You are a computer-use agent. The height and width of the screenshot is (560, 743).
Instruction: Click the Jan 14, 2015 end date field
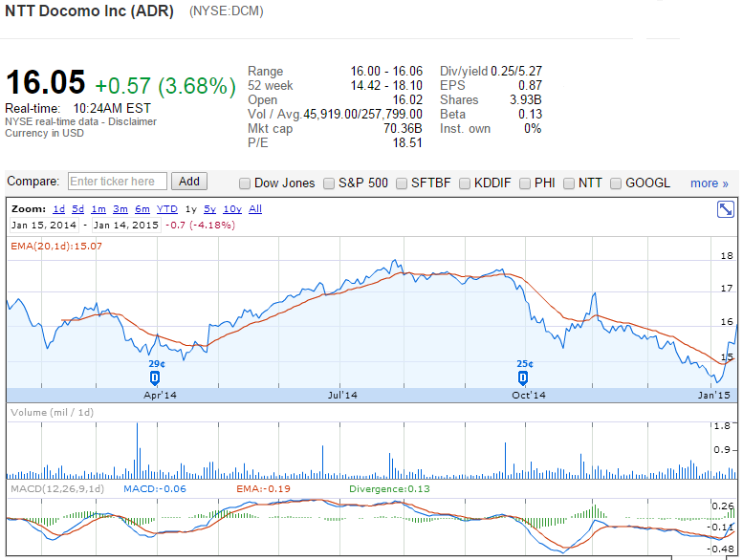126,226
